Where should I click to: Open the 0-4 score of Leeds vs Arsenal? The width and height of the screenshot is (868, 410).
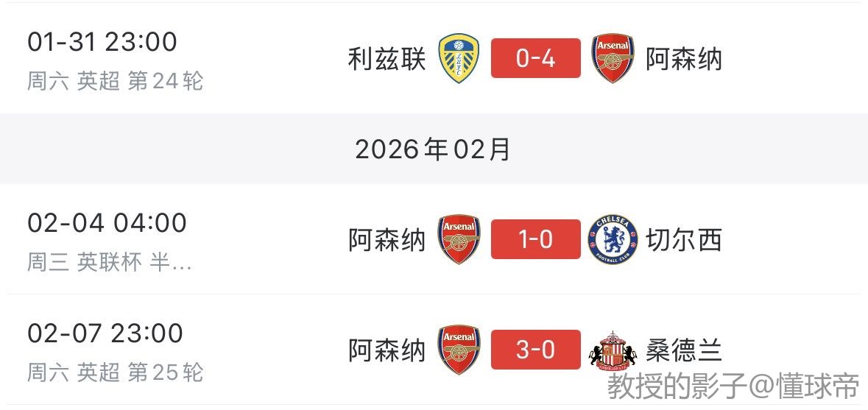[x=535, y=58]
